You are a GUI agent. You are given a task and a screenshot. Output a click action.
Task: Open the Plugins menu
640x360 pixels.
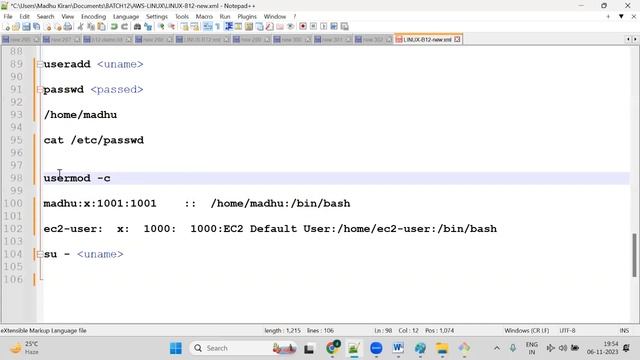pos(247,16)
